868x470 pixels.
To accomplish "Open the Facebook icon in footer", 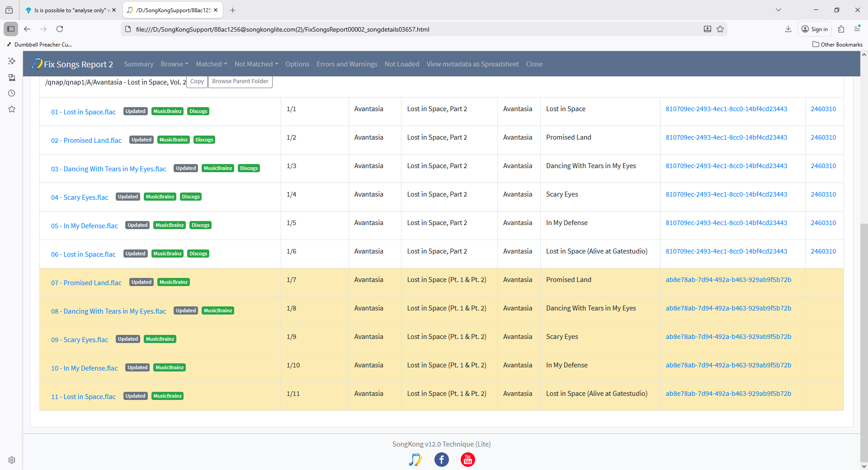I will 441,460.
